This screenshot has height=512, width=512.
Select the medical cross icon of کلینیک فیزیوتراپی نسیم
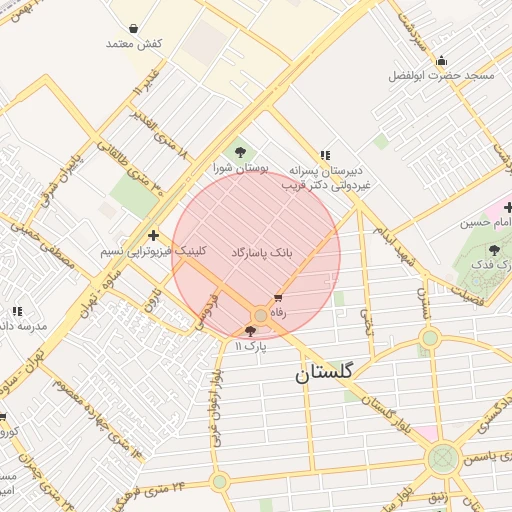(153, 235)
